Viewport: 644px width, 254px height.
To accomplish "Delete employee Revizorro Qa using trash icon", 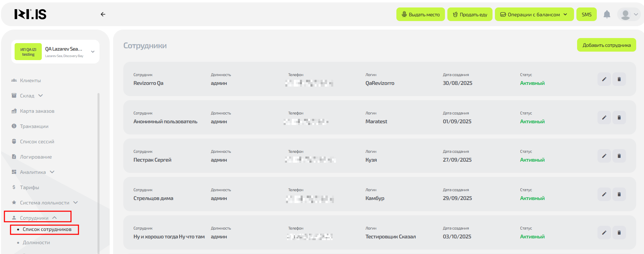I will (619, 79).
